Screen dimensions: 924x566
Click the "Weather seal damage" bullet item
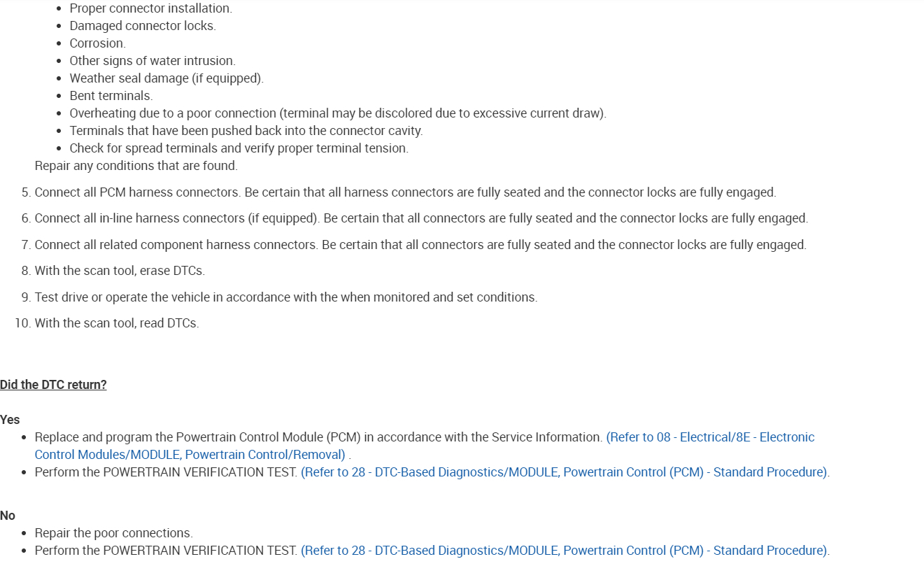pos(166,78)
